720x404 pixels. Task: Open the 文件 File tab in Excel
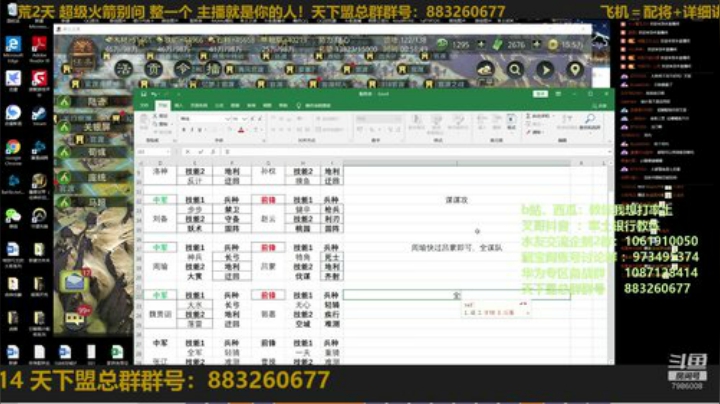(x=144, y=106)
